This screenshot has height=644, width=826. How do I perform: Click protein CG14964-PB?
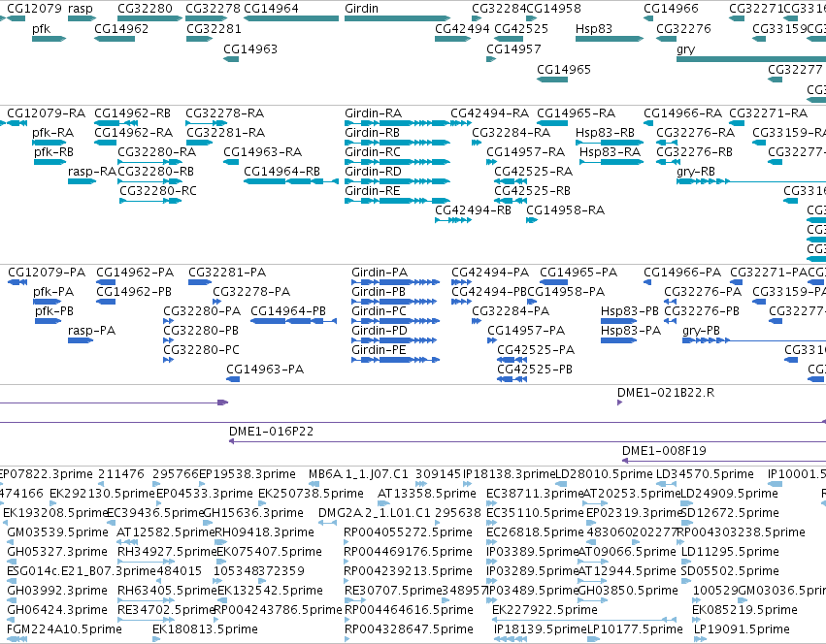click(288, 311)
